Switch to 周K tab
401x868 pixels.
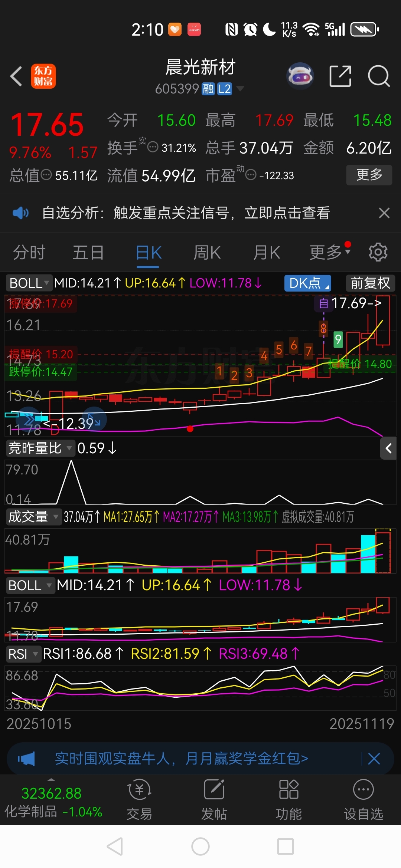(x=207, y=253)
